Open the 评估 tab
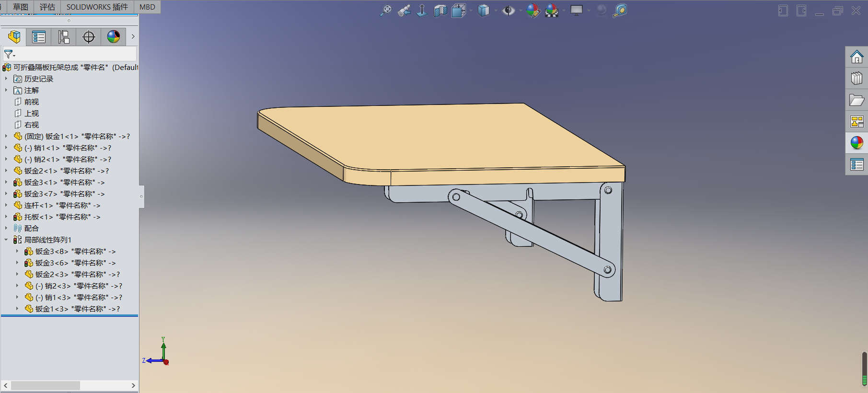 (47, 7)
